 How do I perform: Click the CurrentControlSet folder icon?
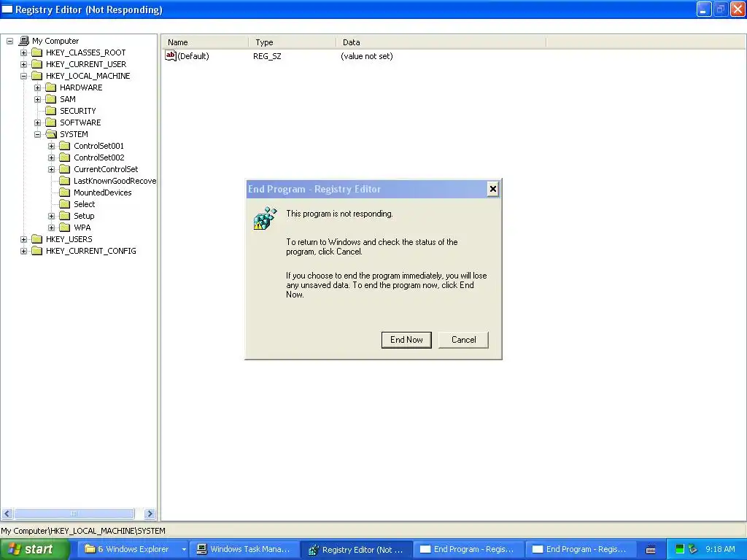[x=64, y=169]
